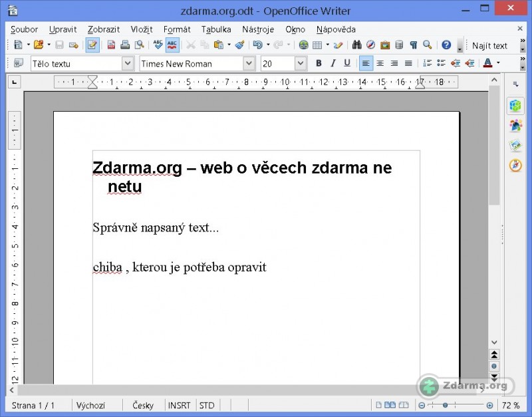The height and width of the screenshot is (417, 532).
Task: Apply Font Color red A
Action: point(487,63)
